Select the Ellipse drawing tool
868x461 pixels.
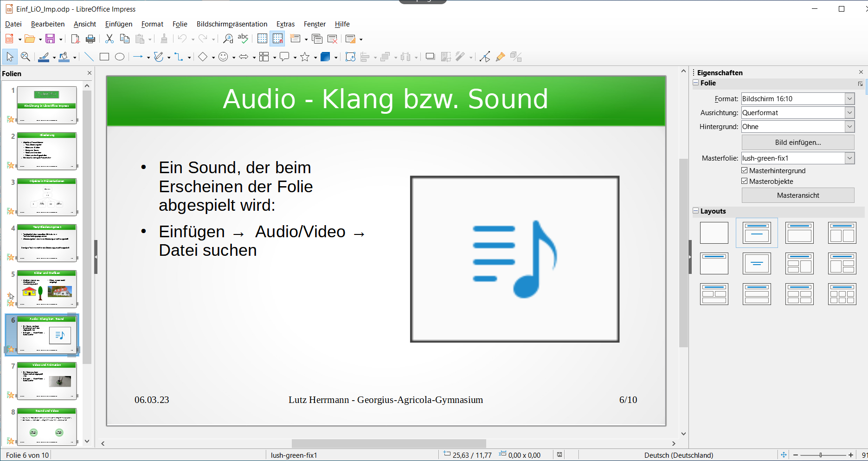pos(120,57)
